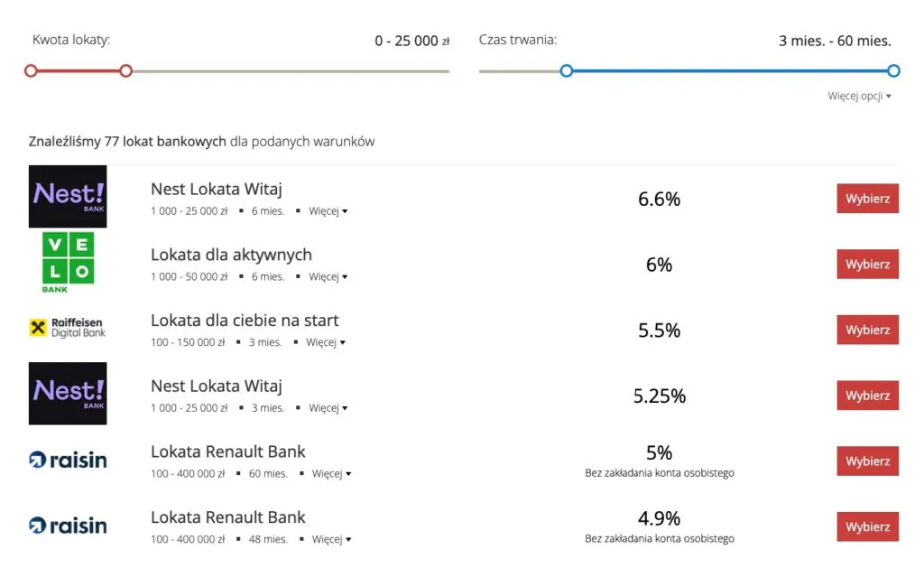Image resolution: width=924 pixels, height=568 pixels.
Task: Click Wybierz for Lokata dla aktywnych
Action: tap(867, 264)
